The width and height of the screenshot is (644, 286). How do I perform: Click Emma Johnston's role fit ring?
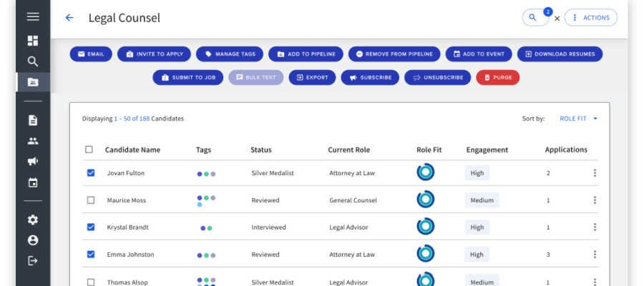426,253
